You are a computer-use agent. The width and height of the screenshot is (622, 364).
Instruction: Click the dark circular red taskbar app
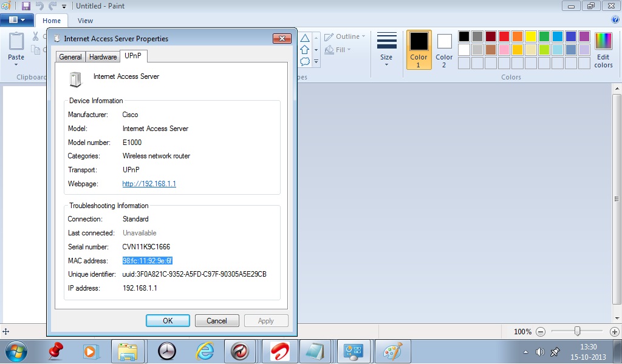point(239,351)
